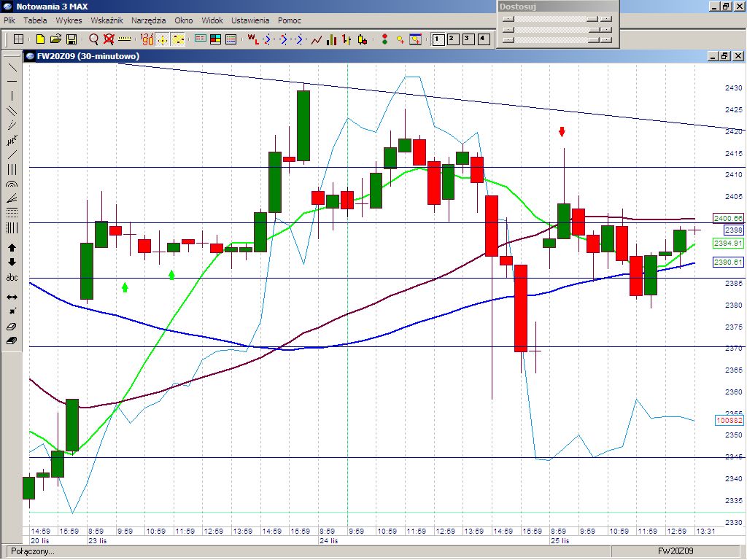This screenshot has height=560, width=747.
Task: Expand the Plik menu
Action: [9, 20]
